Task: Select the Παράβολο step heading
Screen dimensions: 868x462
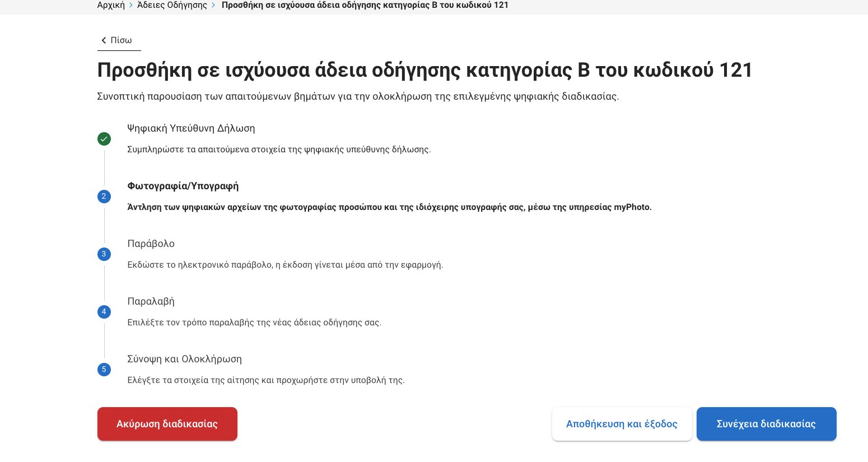Action: 151,244
